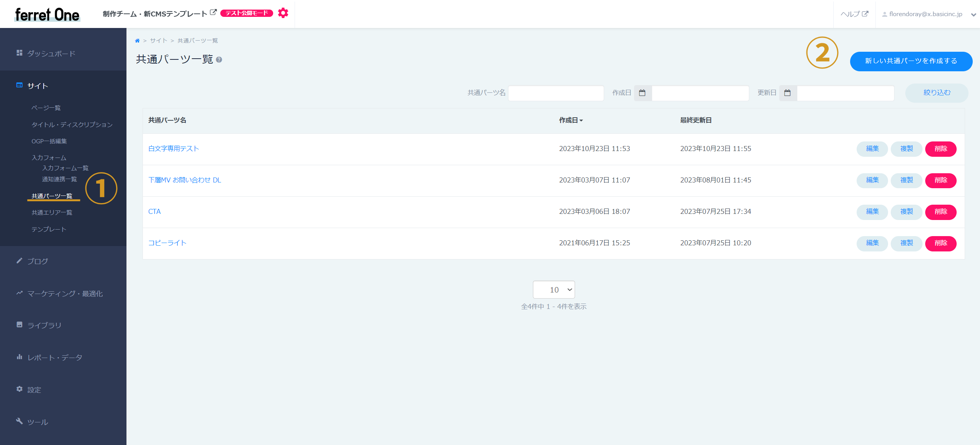Image resolution: width=980 pixels, height=445 pixels.
Task: Duplicate the 白文字専用テスト part
Action: click(x=906, y=149)
